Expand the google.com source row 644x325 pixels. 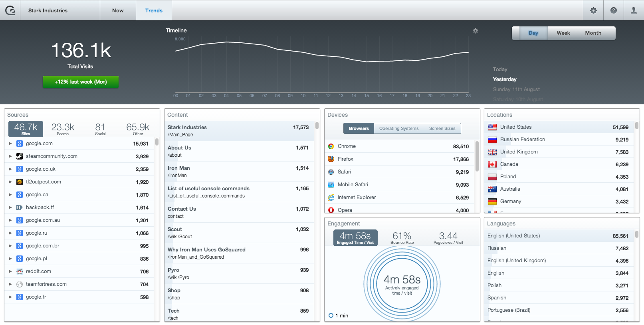(x=10, y=144)
